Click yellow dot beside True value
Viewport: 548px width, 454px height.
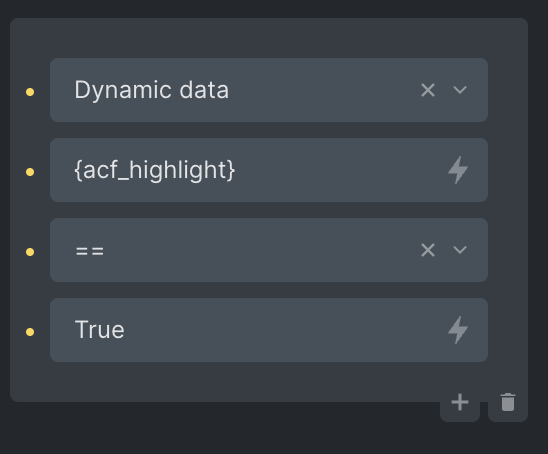coord(30,332)
